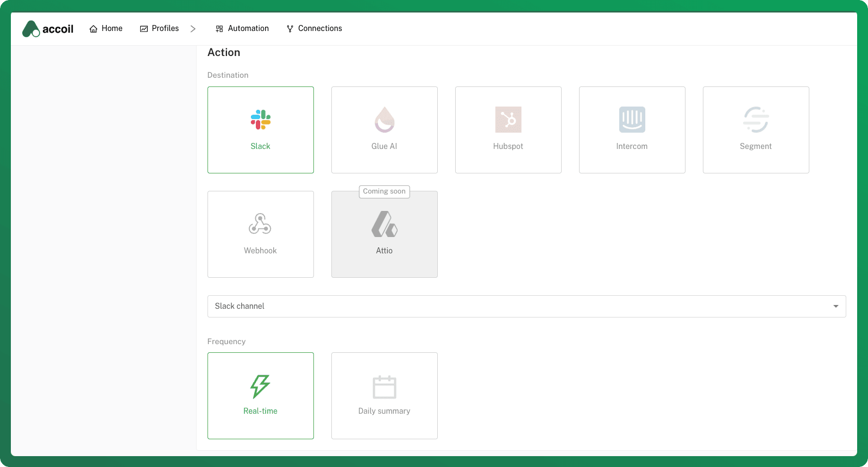Go to Profiles in navigation
The height and width of the screenshot is (467, 868).
[x=160, y=29]
